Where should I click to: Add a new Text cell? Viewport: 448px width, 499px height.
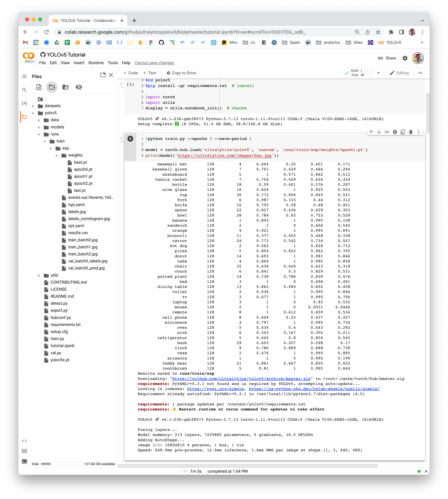click(149, 73)
